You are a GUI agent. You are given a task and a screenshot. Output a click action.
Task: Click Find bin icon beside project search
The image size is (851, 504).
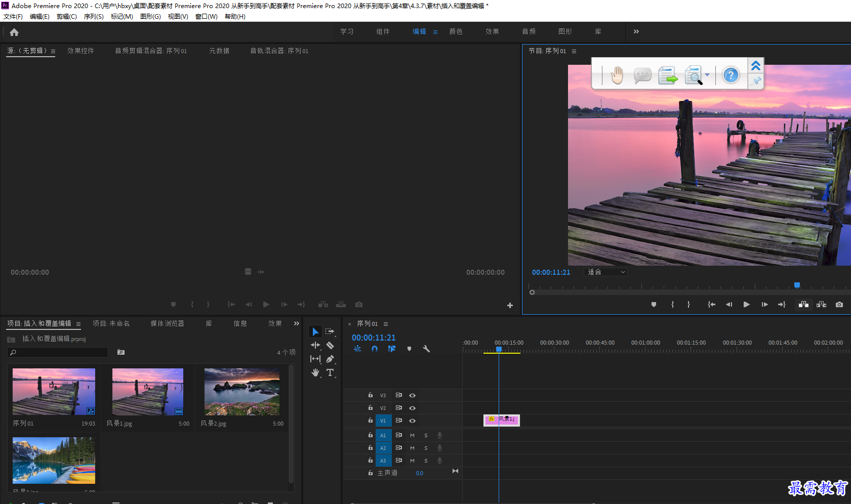121,352
